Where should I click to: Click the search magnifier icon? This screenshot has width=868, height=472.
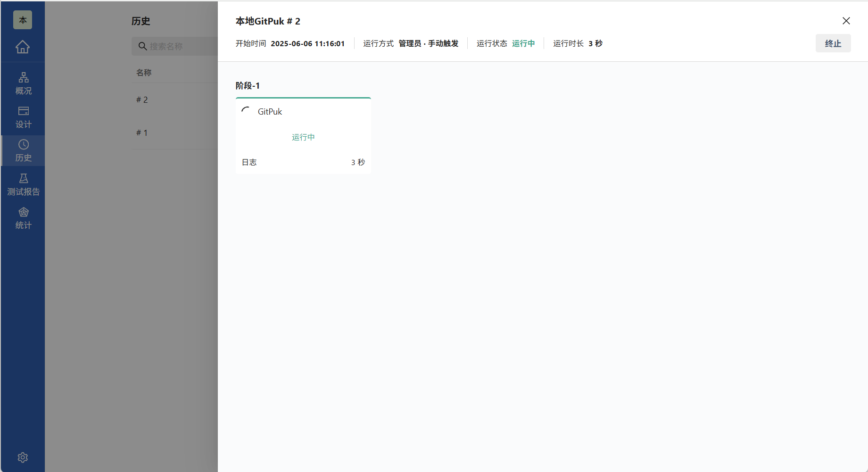tap(142, 46)
